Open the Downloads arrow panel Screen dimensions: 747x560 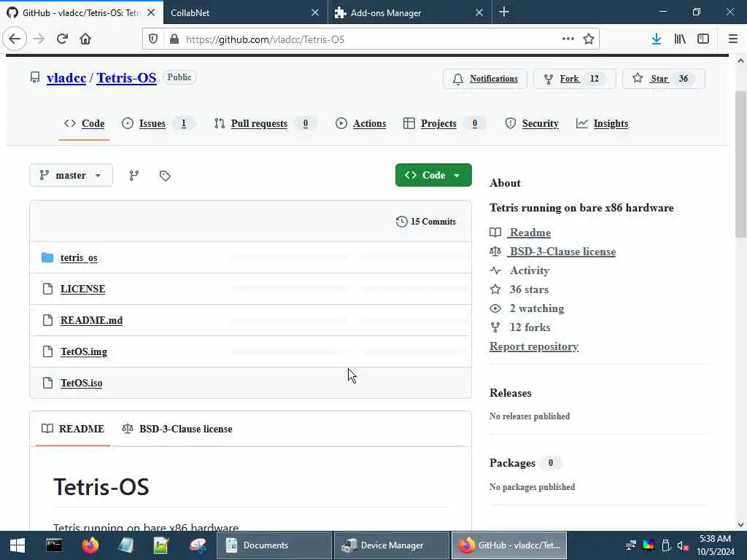coord(656,39)
